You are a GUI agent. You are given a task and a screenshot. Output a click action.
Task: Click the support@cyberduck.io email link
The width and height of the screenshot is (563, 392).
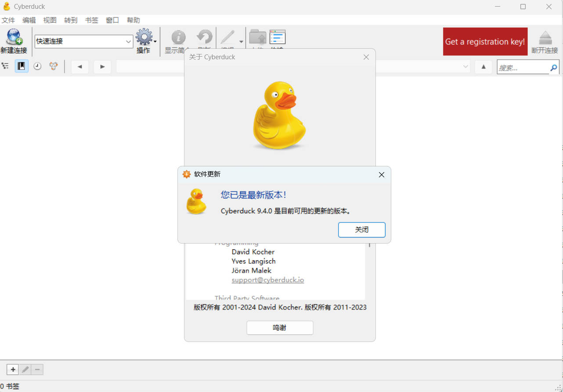click(267, 280)
